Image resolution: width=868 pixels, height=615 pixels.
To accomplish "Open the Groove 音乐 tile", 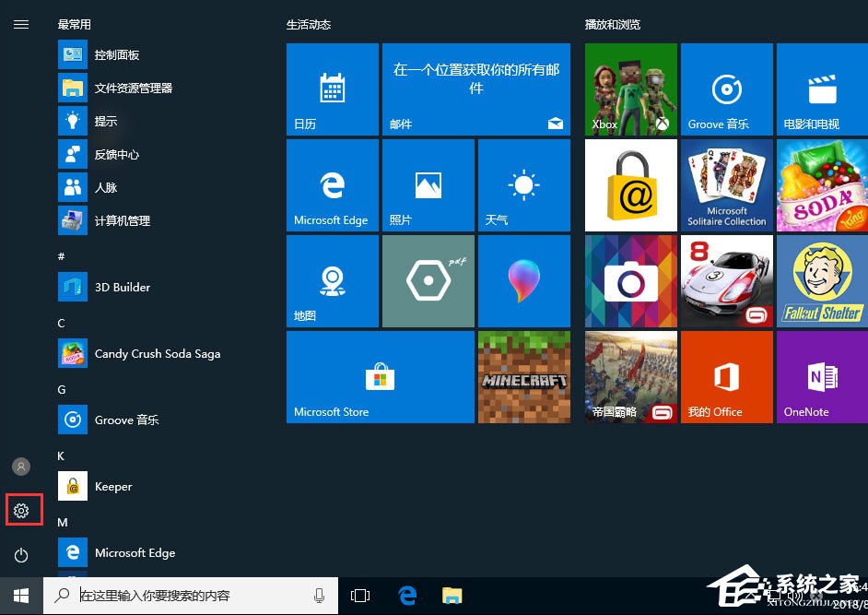I will point(725,89).
